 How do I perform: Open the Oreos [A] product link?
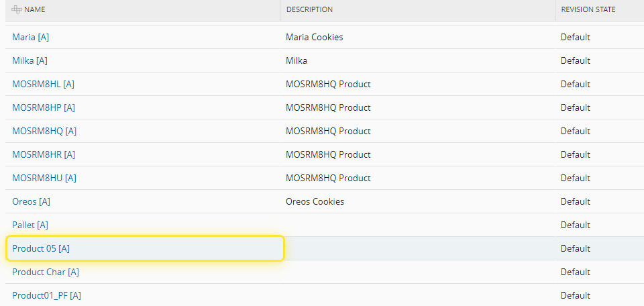[31, 201]
